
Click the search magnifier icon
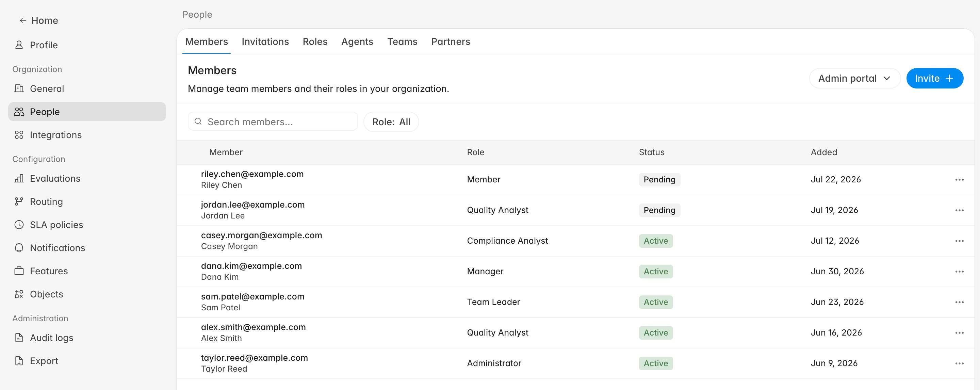click(198, 121)
